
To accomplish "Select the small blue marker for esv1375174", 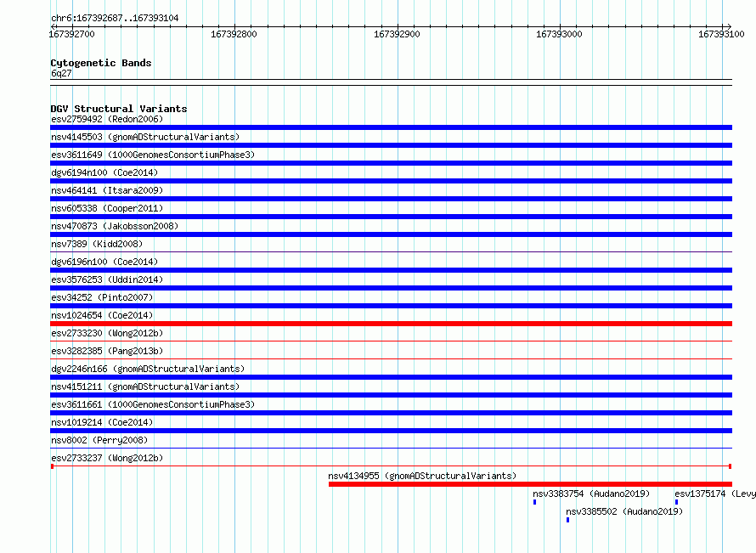I will [x=676, y=502].
